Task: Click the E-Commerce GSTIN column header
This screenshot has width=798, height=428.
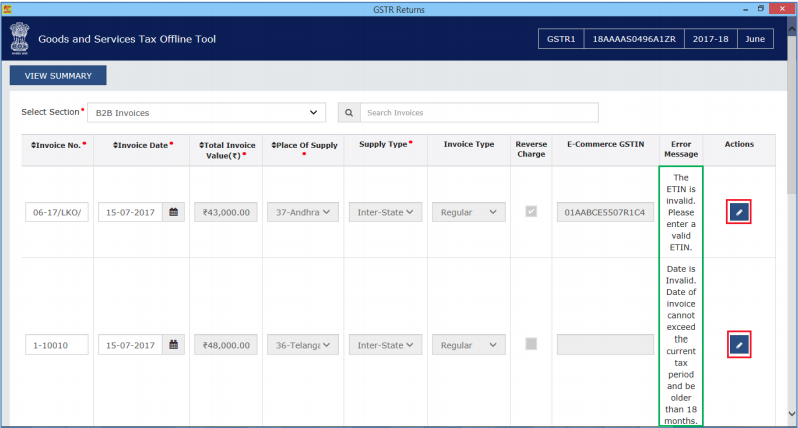Action: 606,145
